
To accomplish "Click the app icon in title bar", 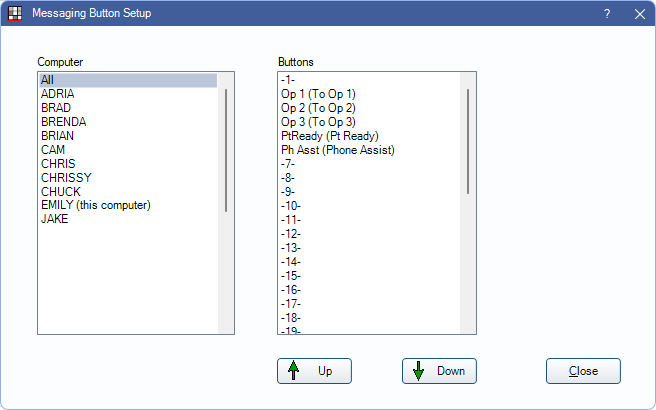I will tap(15, 14).
